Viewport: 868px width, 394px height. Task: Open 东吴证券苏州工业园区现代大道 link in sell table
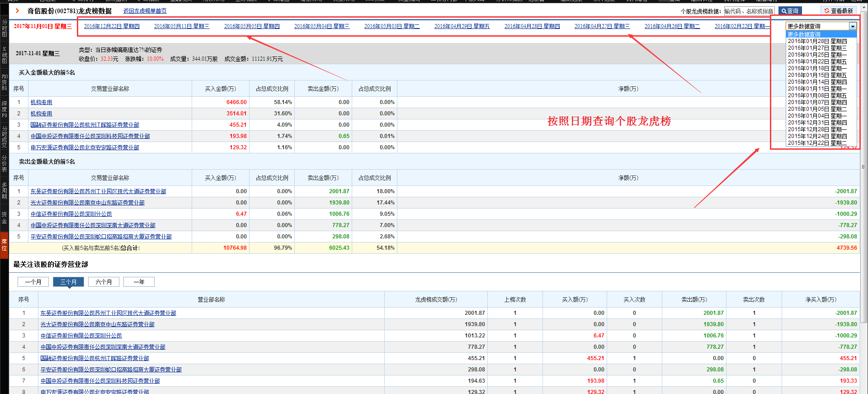tap(98, 191)
